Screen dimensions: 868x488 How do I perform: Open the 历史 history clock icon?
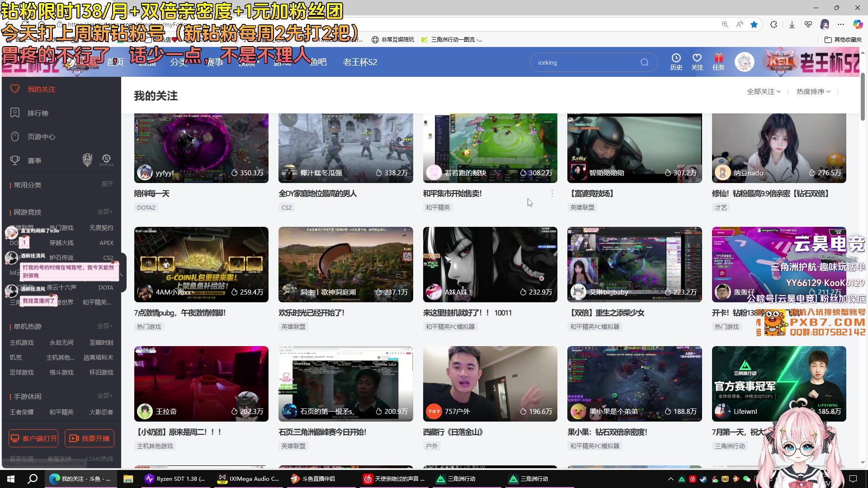(676, 62)
